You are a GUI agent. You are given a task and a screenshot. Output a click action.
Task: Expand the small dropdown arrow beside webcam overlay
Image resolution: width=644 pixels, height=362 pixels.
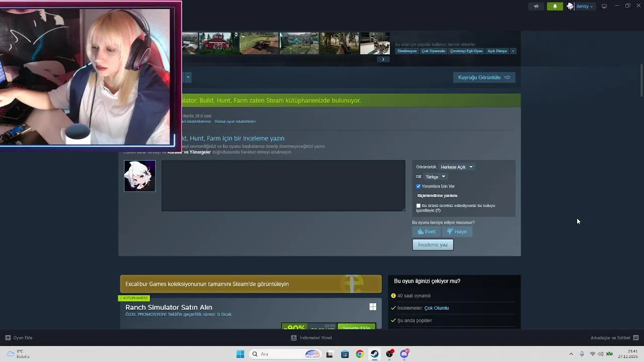pos(188,77)
